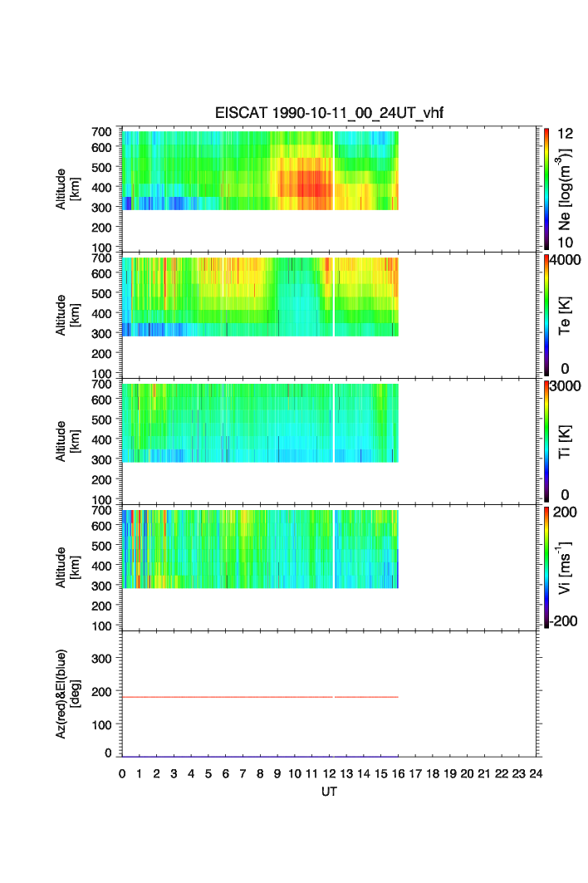This screenshot has height=883, width=588.
Task: Click the Ne electron density color bar
Action: point(546,188)
